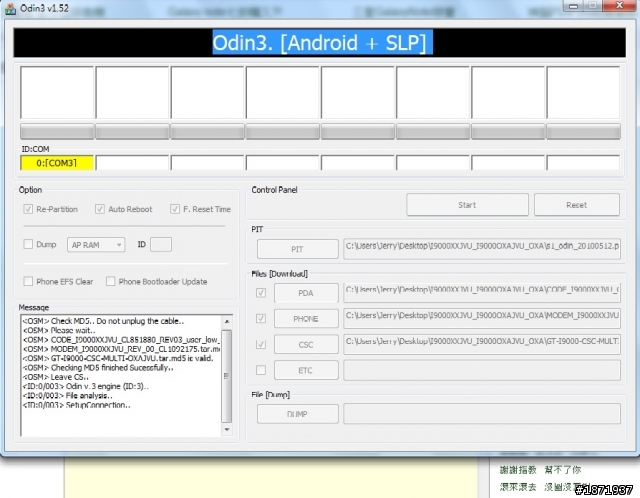Click 'Check MD5.. Do not unplug the cable..' line
640x498 pixels.
coord(103,321)
